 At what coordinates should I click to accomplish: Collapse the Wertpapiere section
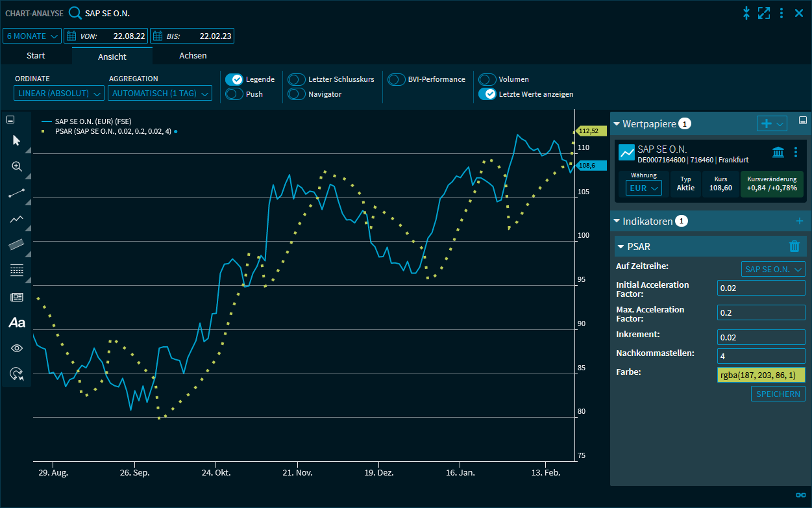(x=617, y=123)
